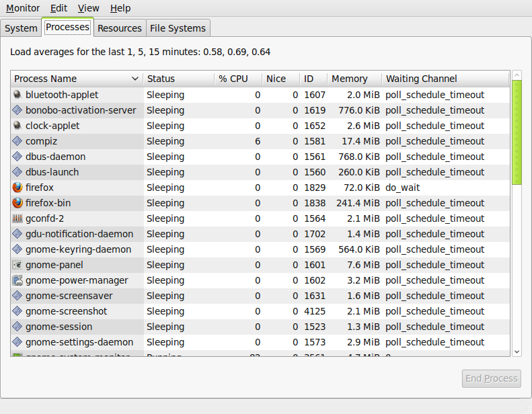The width and height of the screenshot is (532, 414).
Task: Click the End Process button
Action: click(491, 378)
